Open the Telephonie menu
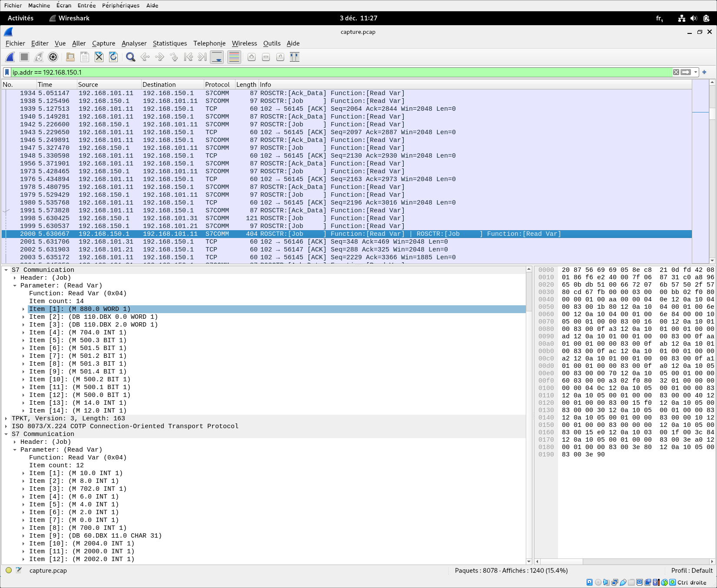This screenshot has width=717, height=588. tap(209, 43)
